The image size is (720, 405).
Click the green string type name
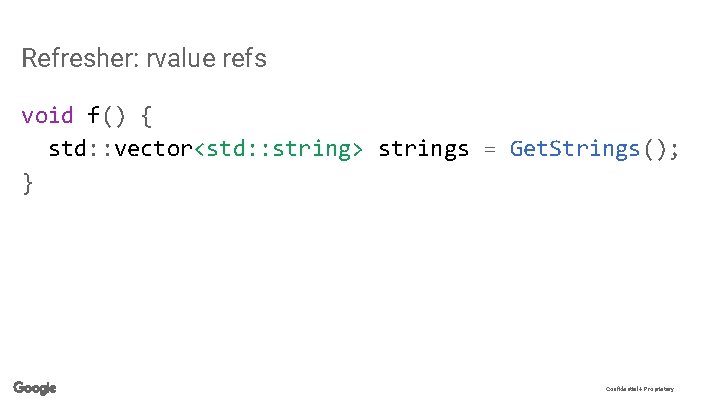[x=311, y=150]
